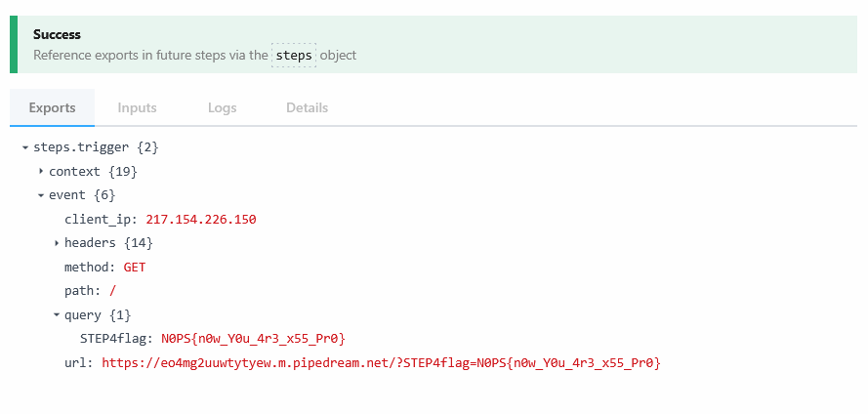Click the Success banner heading

(57, 34)
